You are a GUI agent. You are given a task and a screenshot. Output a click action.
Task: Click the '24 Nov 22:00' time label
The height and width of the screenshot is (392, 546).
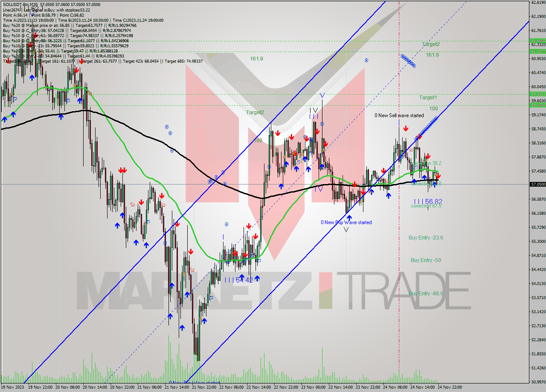(450, 387)
